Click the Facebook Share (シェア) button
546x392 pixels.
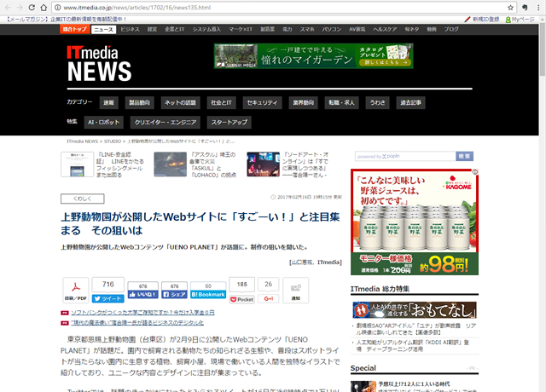point(174,294)
